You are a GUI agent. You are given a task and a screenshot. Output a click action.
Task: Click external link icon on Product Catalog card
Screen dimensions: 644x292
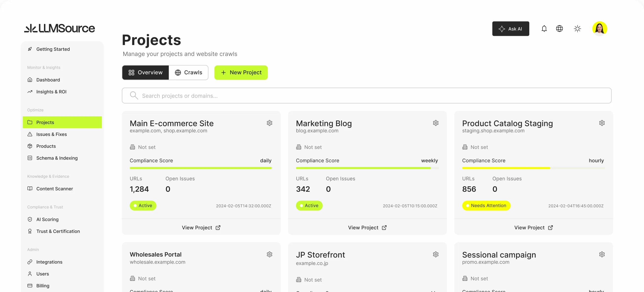coord(550,228)
